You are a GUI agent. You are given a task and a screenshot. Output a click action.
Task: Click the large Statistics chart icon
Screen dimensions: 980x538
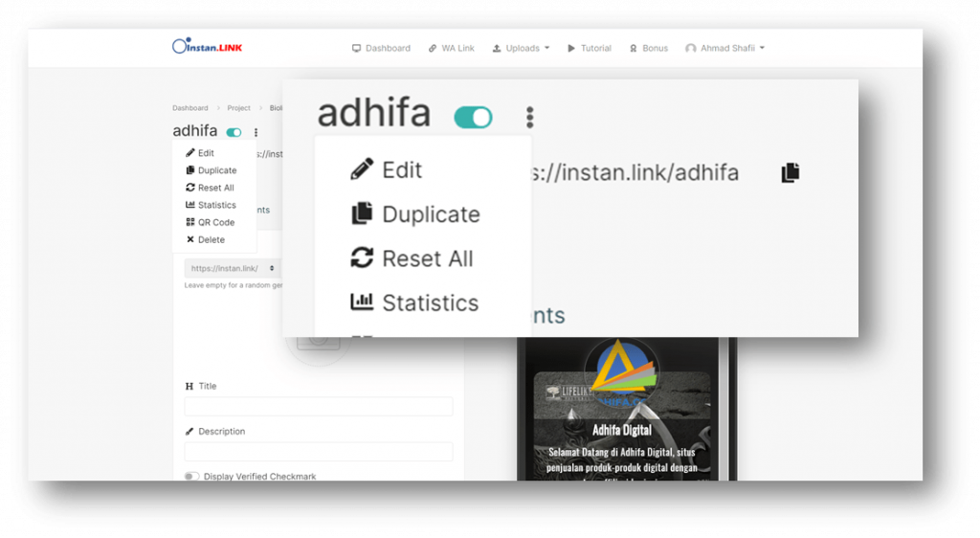click(362, 302)
